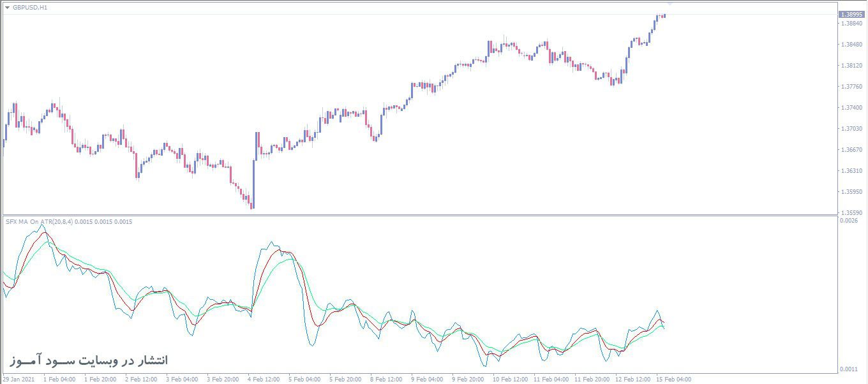Click the 1.38840 price scale level
The width and height of the screenshot is (868, 384).
tap(851, 24)
